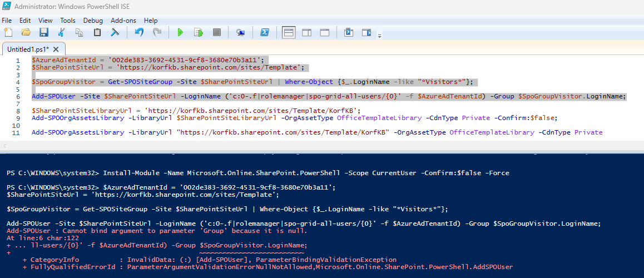Open new remote PowerShell tab
The image size is (644, 278).
pyautogui.click(x=241, y=32)
